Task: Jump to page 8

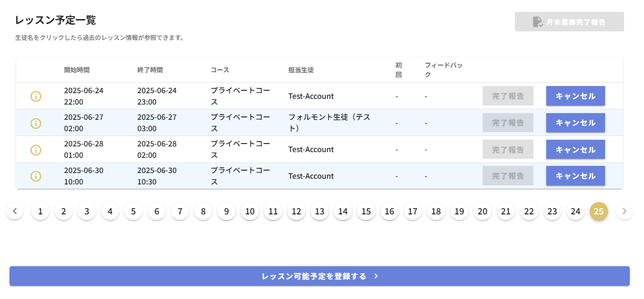Action: pos(203,211)
